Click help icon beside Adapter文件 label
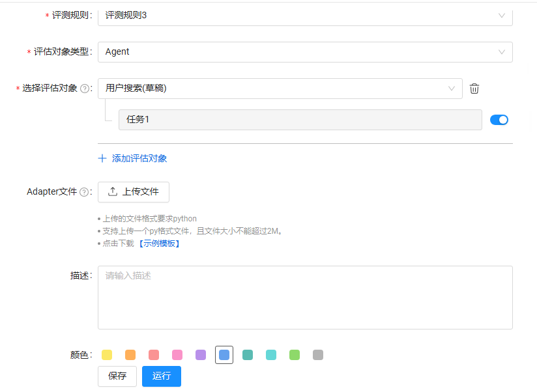The image size is (537, 392). (x=83, y=192)
